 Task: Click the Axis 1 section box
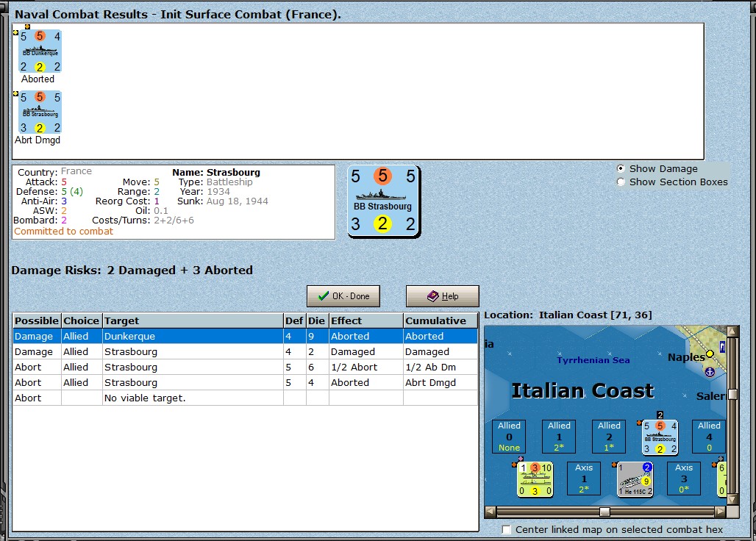coord(584,479)
